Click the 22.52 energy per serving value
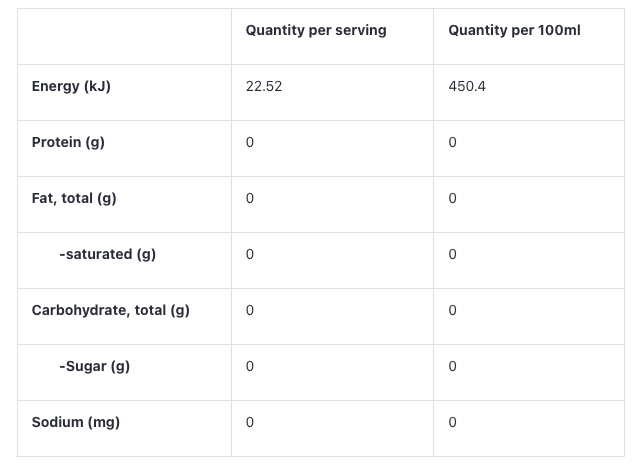640x468 pixels. pyautogui.click(x=264, y=87)
